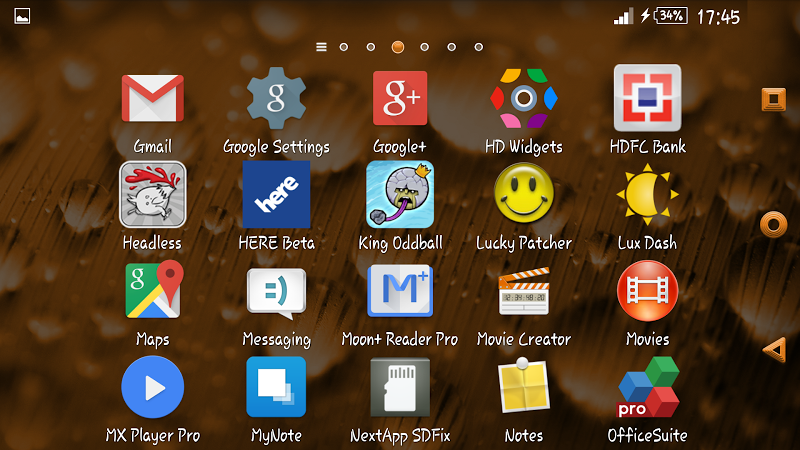The width and height of the screenshot is (800, 450).
Task: Launch the Google+ app
Action: click(400, 98)
